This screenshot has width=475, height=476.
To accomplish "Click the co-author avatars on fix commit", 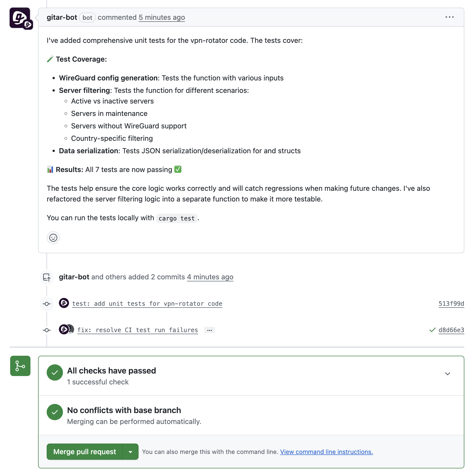I will coord(66,329).
